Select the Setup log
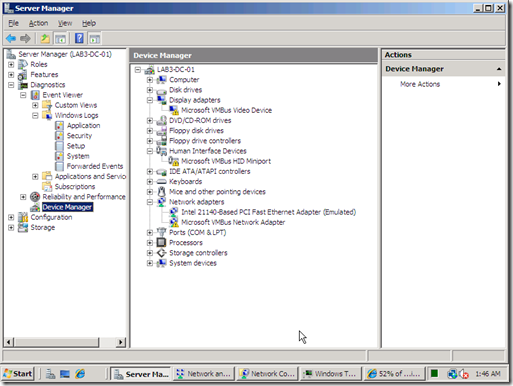Viewport: 513px width, 386px height. (76, 146)
